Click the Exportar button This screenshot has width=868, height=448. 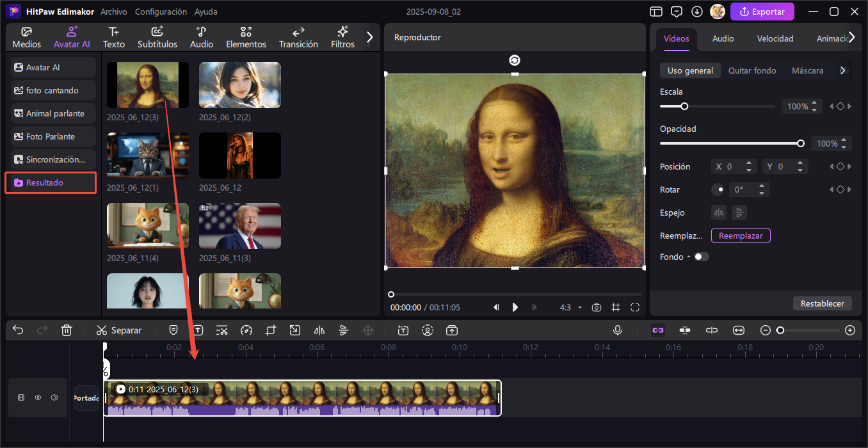762,12
